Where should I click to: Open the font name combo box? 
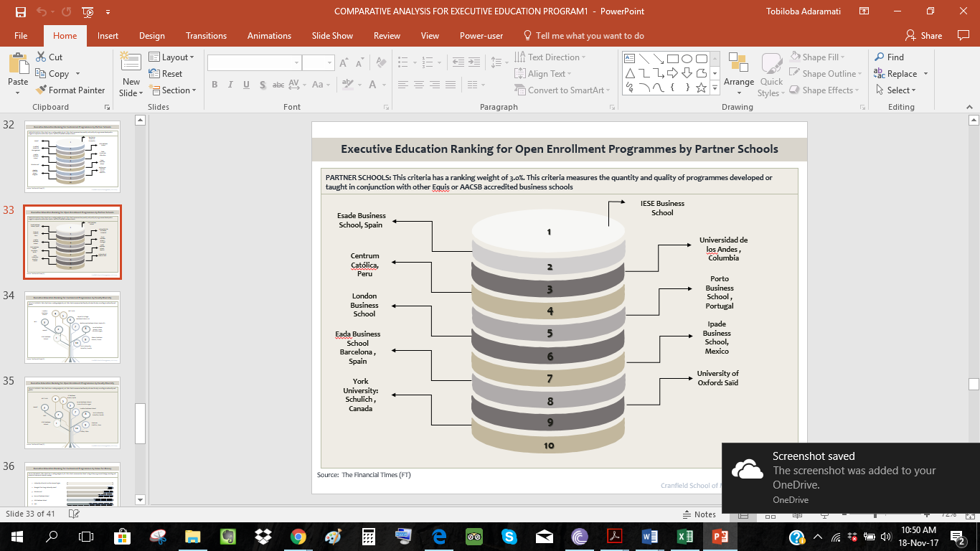pos(255,63)
